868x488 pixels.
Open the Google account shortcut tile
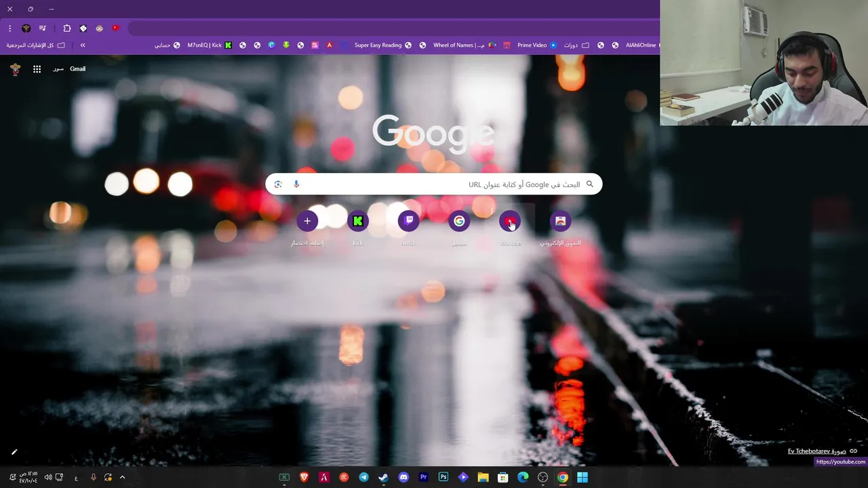coord(459,221)
